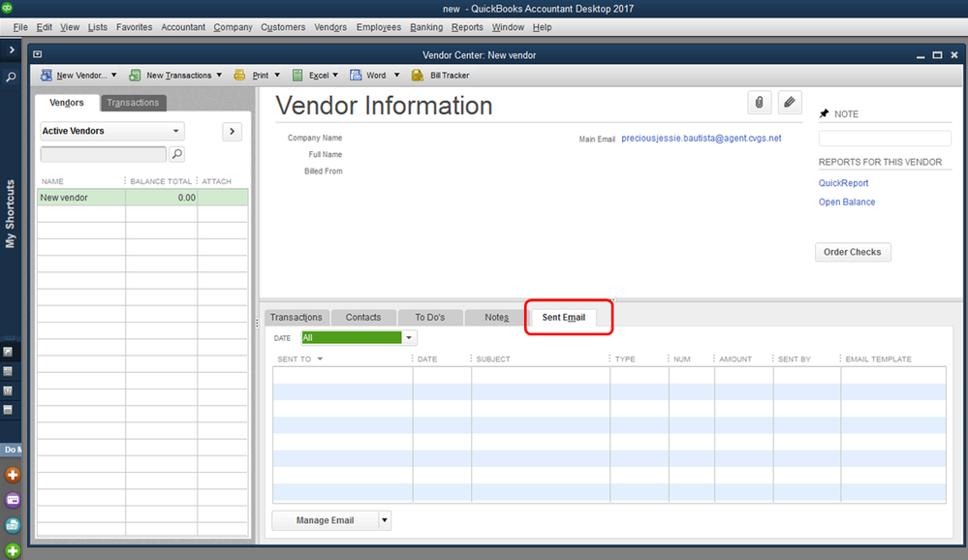Sort by SENT TO column header
Screen dimensions: 968x560
click(294, 359)
